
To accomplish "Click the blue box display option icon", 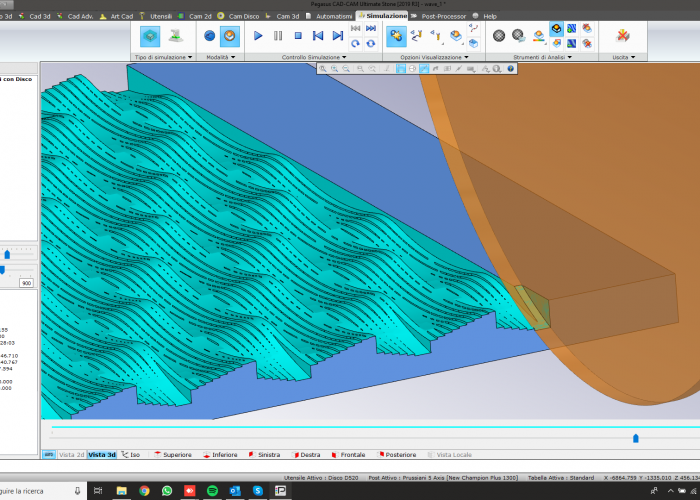I will coord(473,43).
